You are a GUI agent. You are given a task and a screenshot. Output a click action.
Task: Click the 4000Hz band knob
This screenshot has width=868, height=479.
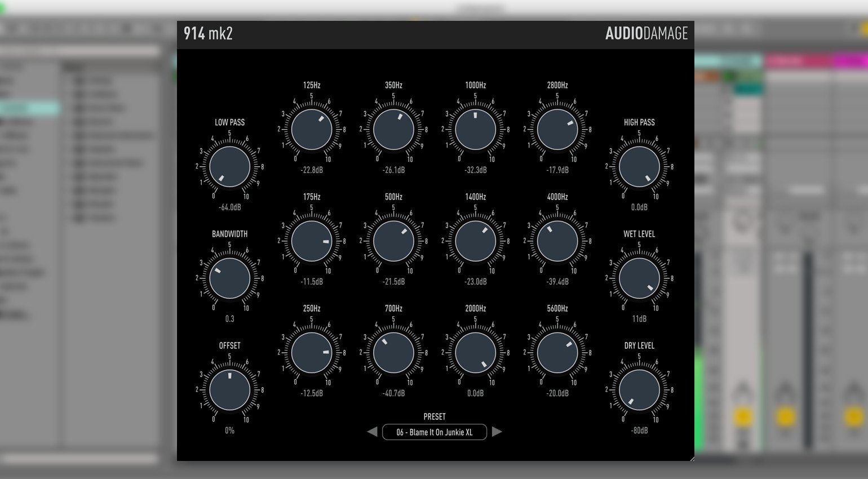[x=557, y=241]
